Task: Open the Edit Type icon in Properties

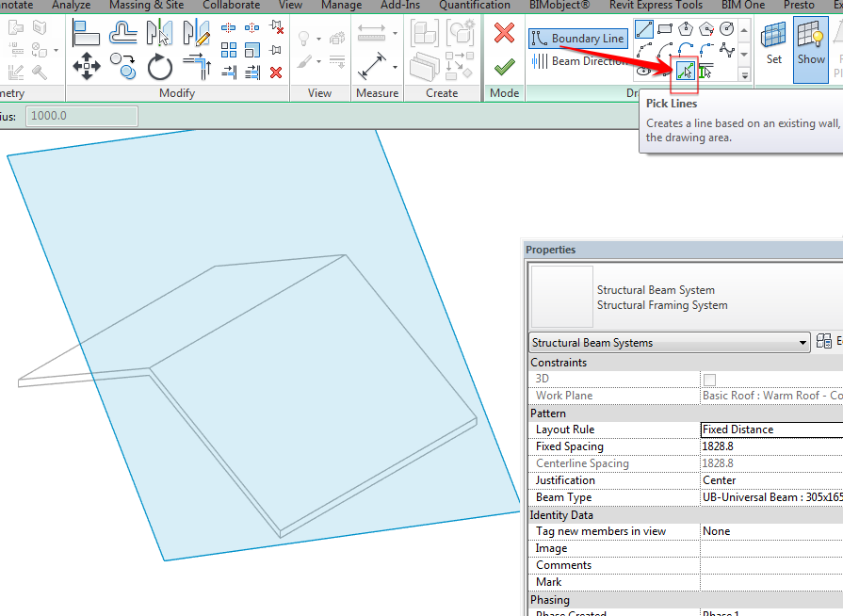Action: click(823, 341)
